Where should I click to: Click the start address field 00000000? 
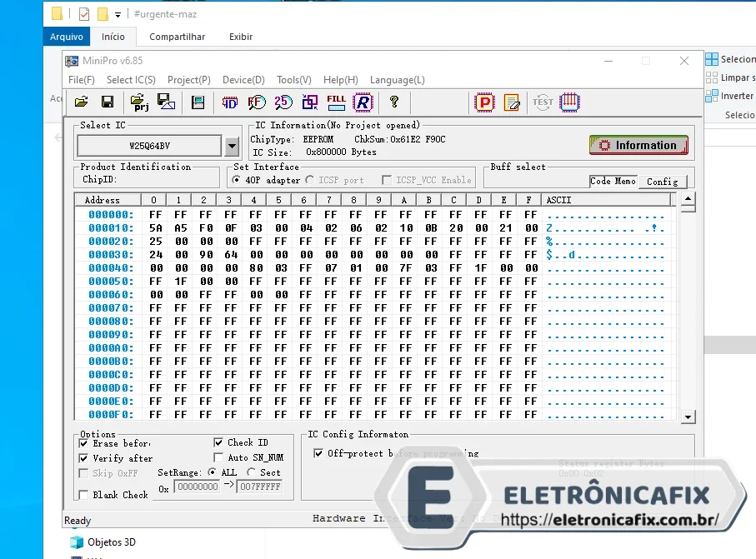coord(198,487)
